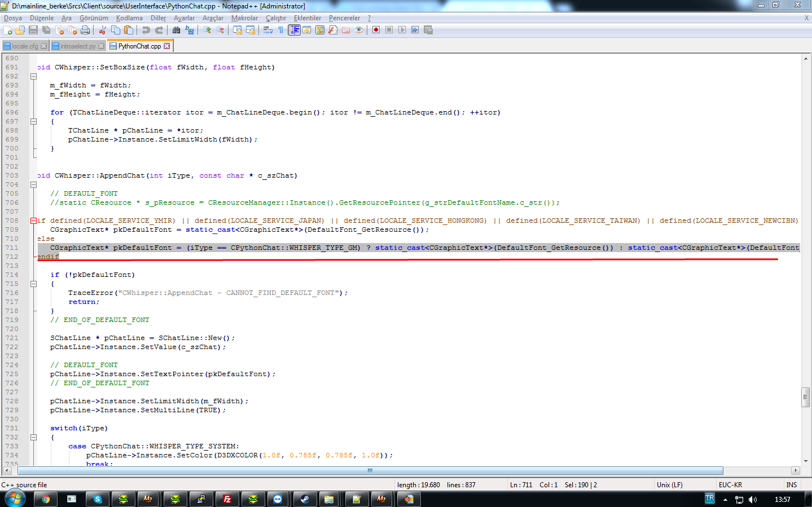The width and height of the screenshot is (812, 507).
Task: Close the PythonChat.cpp tab
Action: pos(167,46)
